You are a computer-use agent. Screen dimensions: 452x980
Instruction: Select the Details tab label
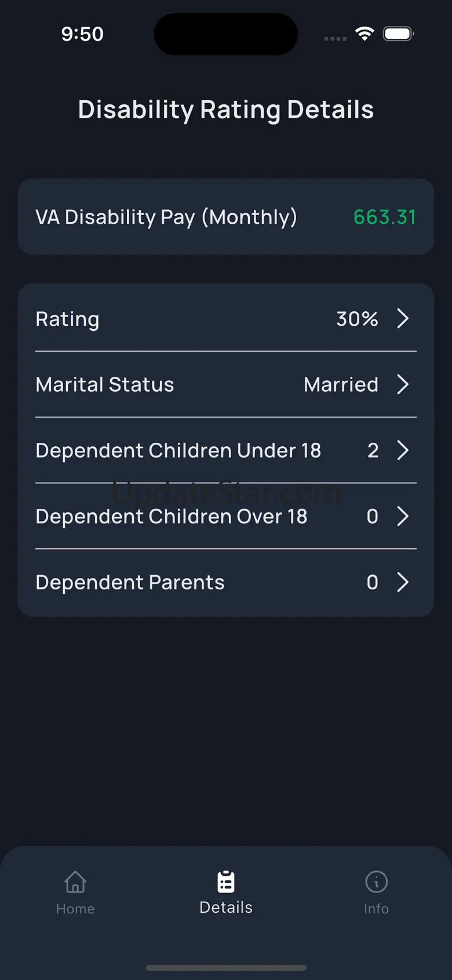tap(226, 908)
